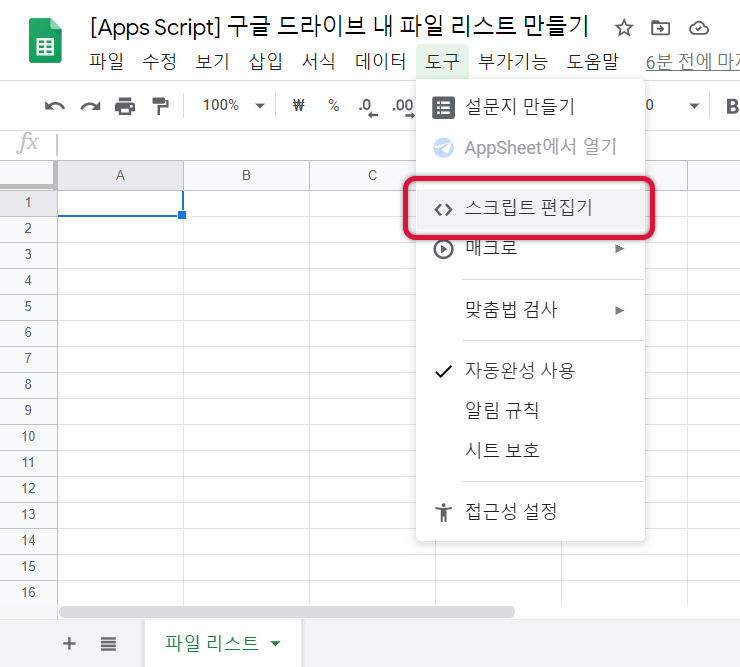Click the cloud save status icon

[x=700, y=28]
